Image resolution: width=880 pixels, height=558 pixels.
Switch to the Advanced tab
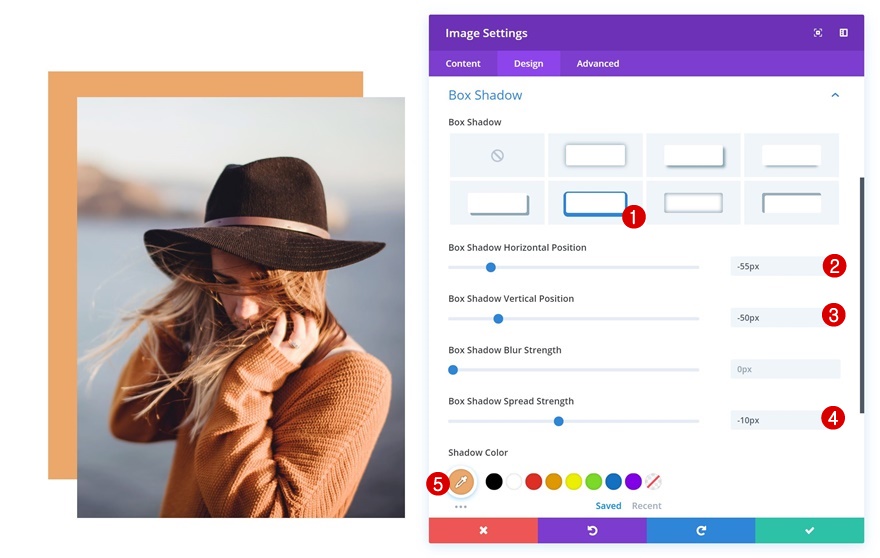[x=598, y=63]
